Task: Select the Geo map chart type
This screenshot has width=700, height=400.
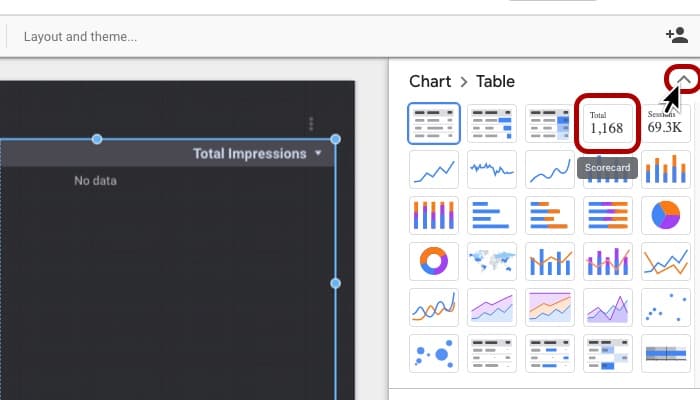Action: (x=492, y=262)
